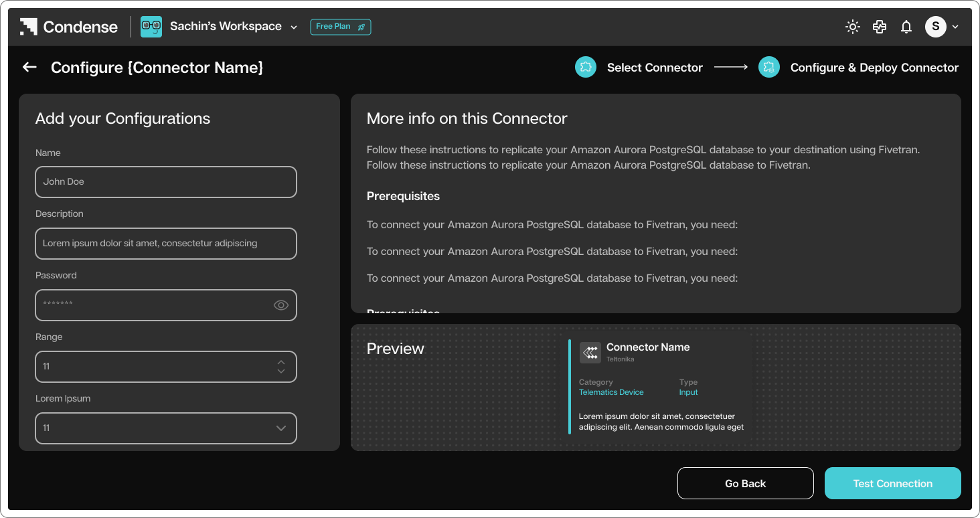Click the Condense logo icon
Image resolution: width=980 pixels, height=518 pixels.
(x=28, y=27)
